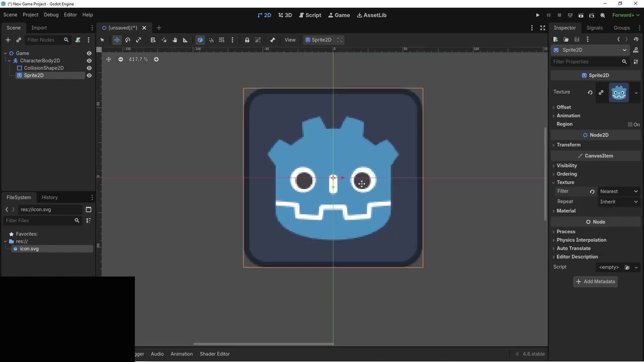Open the texture Filter dropdown showing Nearest

(x=618, y=192)
